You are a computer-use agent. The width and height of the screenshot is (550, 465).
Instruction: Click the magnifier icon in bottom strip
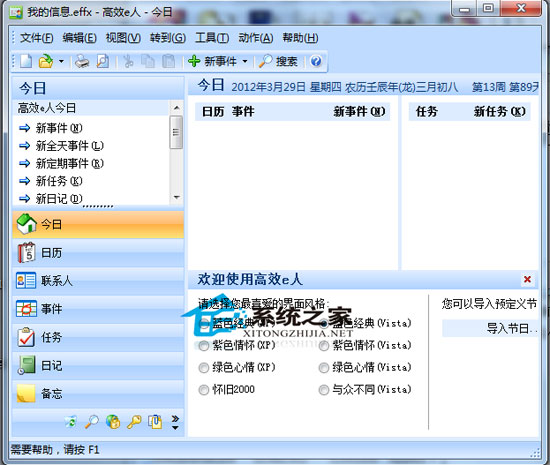pyautogui.click(x=92, y=422)
